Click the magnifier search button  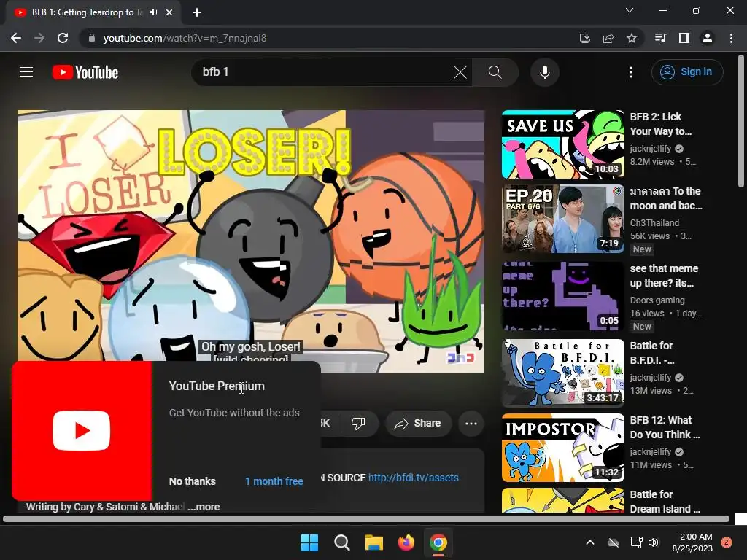(495, 72)
